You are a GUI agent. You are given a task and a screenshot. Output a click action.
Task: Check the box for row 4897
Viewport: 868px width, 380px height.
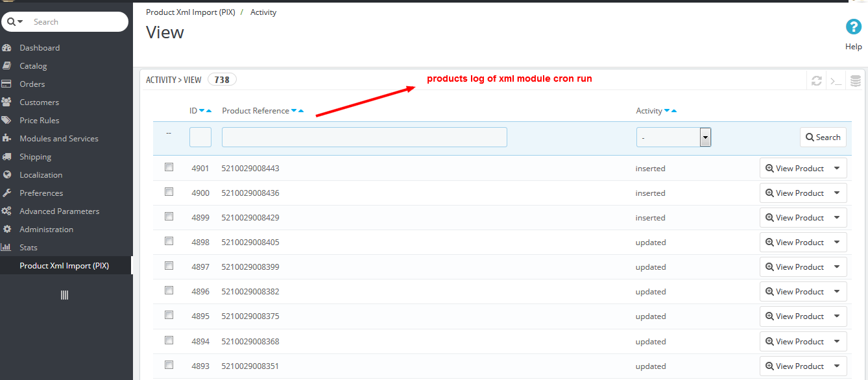[x=169, y=266]
